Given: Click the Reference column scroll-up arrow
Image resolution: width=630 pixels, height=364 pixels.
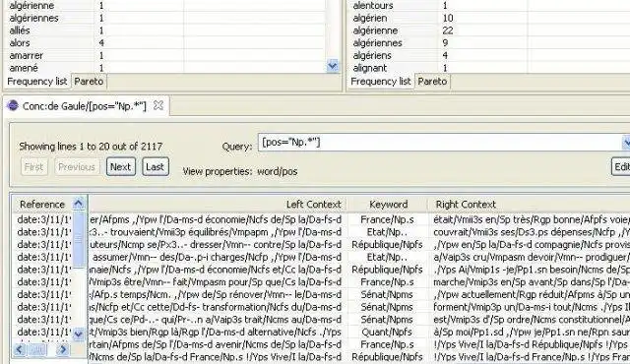Looking at the screenshot, I should (78, 204).
